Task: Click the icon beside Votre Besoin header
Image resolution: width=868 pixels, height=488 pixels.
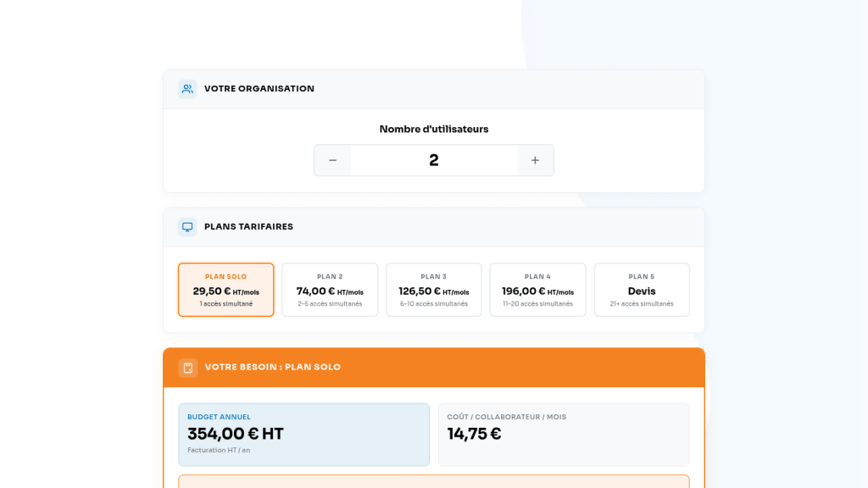Action: pos(188,368)
